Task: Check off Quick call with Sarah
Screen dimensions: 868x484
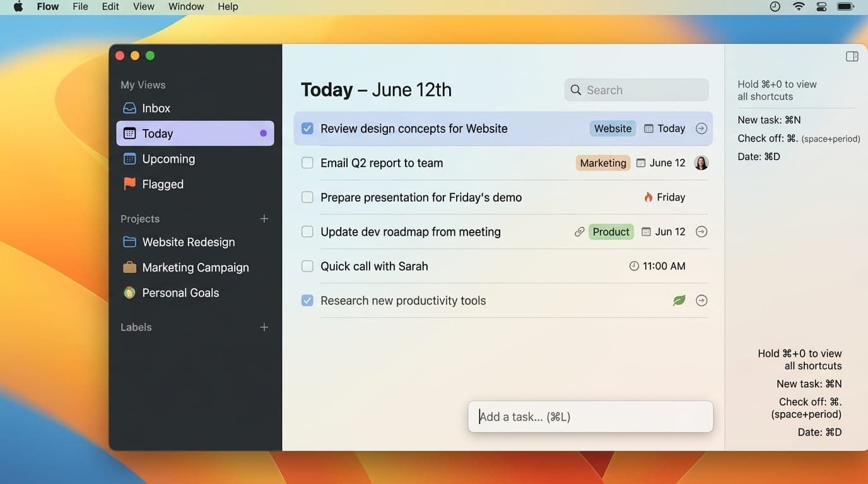Action: [x=307, y=267]
